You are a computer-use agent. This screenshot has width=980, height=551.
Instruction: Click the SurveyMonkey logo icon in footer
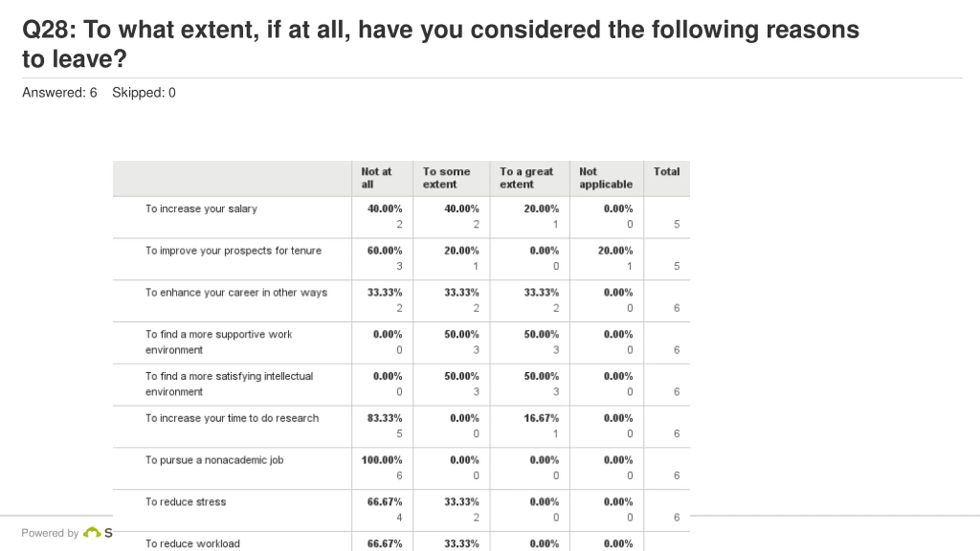click(92, 533)
